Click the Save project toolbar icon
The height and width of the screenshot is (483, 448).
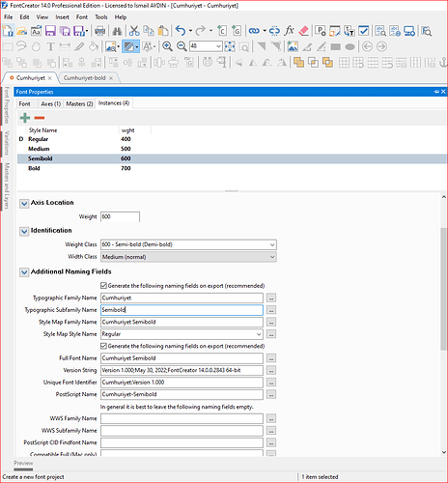(50, 31)
